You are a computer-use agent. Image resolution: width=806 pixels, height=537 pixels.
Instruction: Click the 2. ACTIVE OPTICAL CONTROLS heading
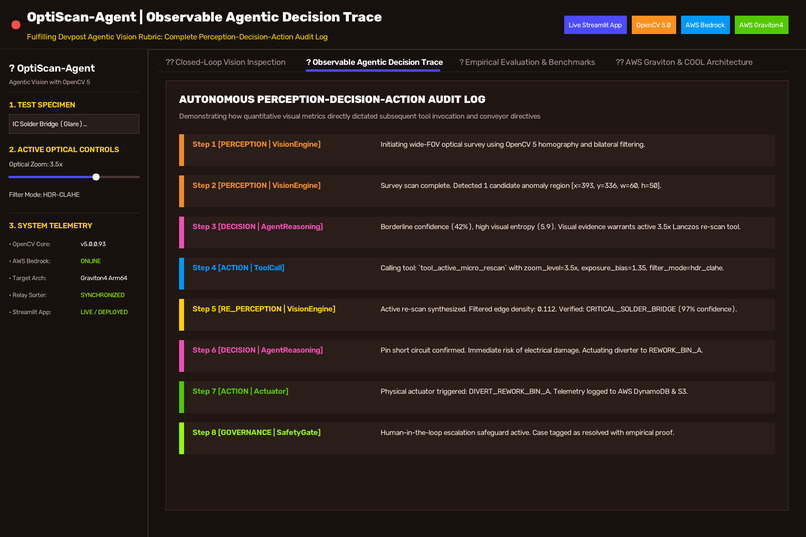64,150
